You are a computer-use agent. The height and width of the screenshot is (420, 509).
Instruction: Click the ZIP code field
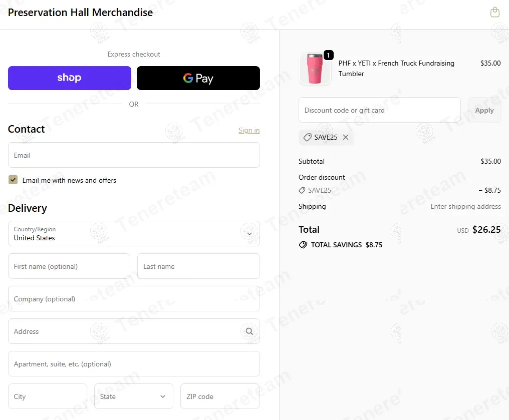coord(220,396)
